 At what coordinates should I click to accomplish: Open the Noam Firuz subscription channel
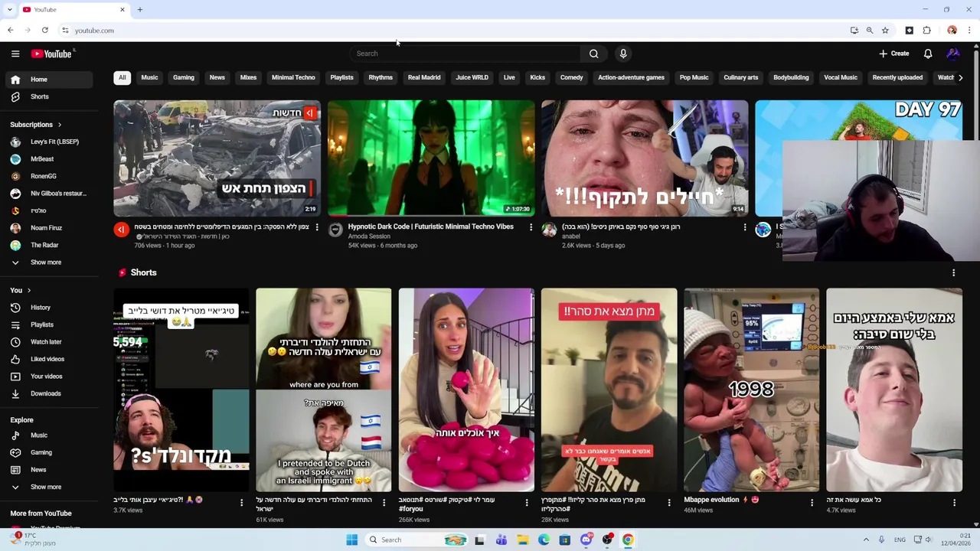pyautogui.click(x=47, y=228)
